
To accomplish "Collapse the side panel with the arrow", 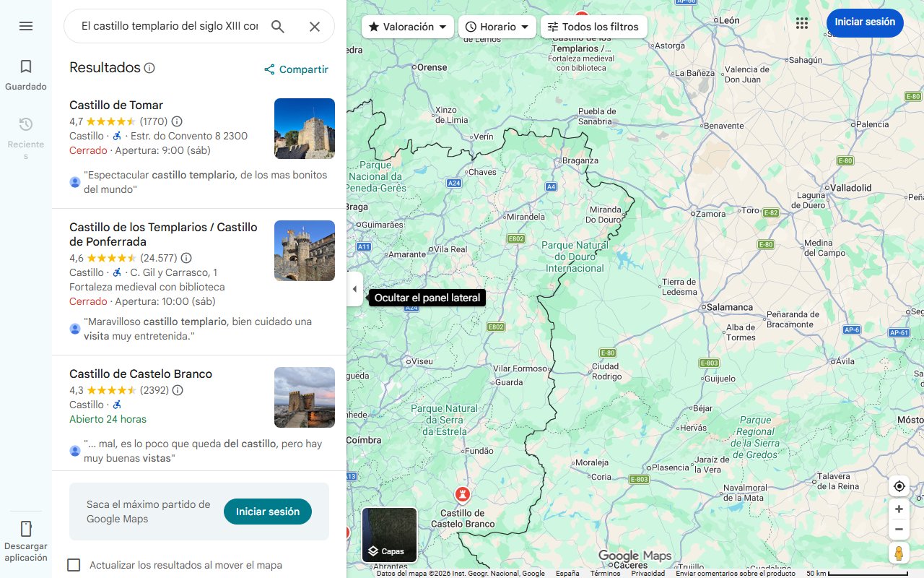I will [354, 289].
